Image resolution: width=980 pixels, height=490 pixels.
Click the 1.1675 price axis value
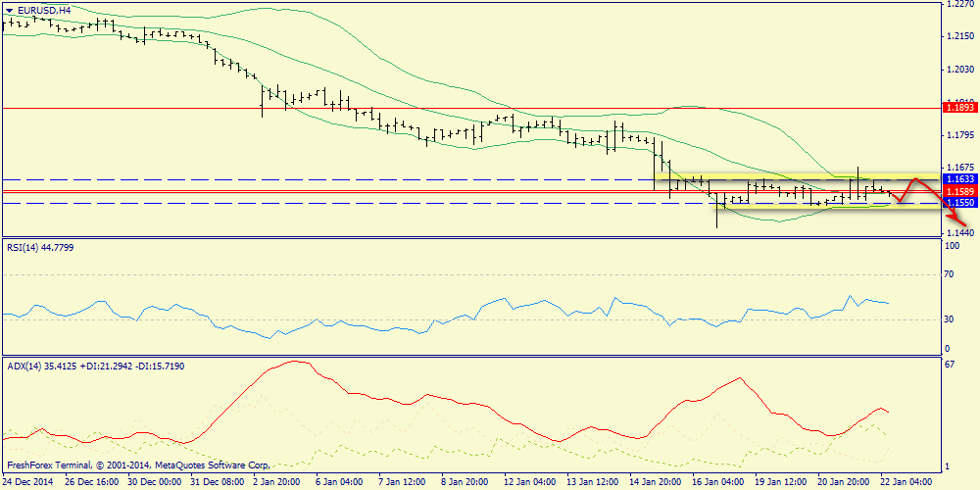tap(961, 168)
